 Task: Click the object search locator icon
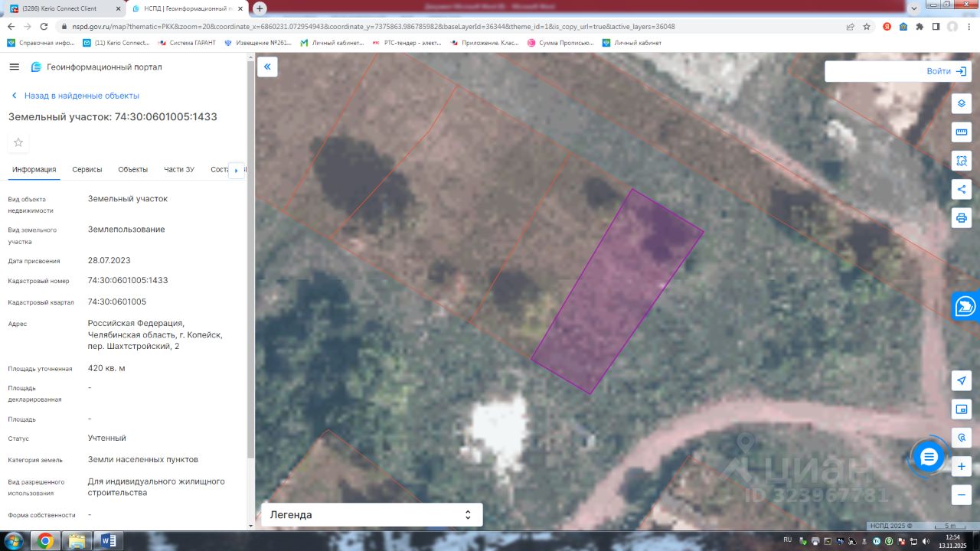coord(962,438)
